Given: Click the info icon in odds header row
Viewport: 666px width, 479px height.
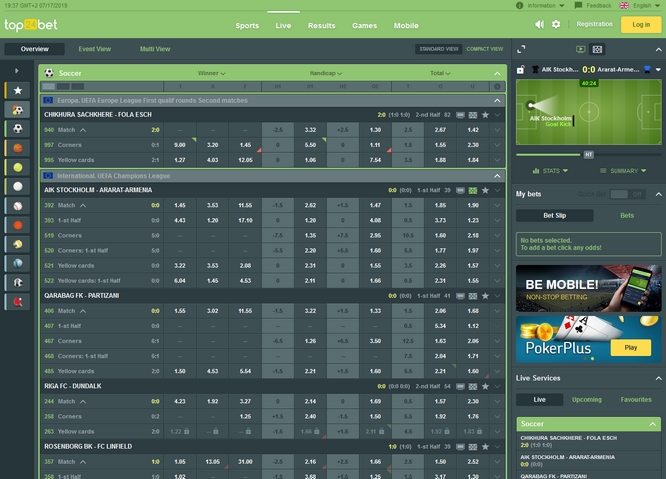Looking at the screenshot, I should tap(497, 87).
